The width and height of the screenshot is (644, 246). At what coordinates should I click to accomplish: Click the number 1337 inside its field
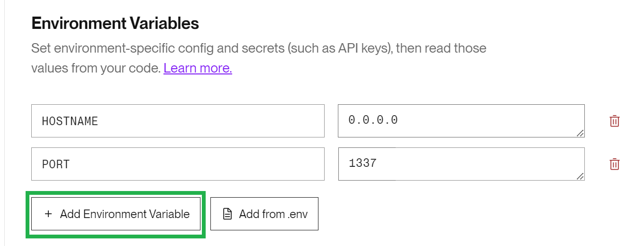tap(363, 164)
